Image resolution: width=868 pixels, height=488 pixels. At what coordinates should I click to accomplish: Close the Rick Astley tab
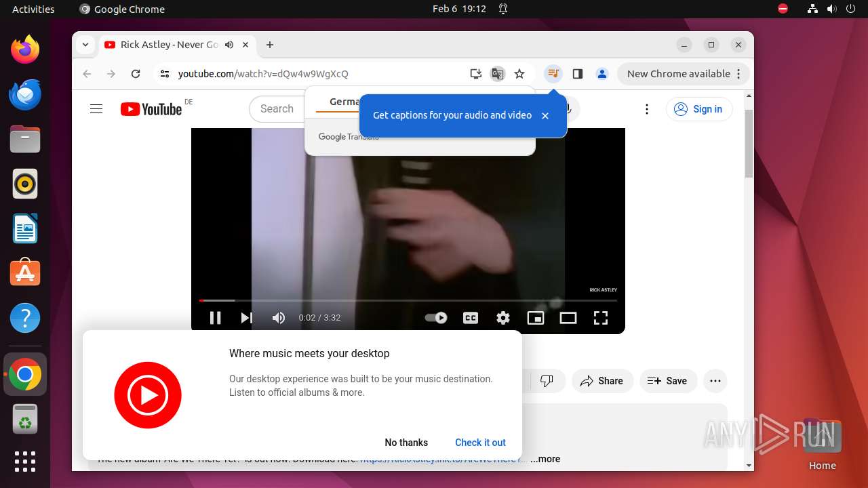pos(245,45)
